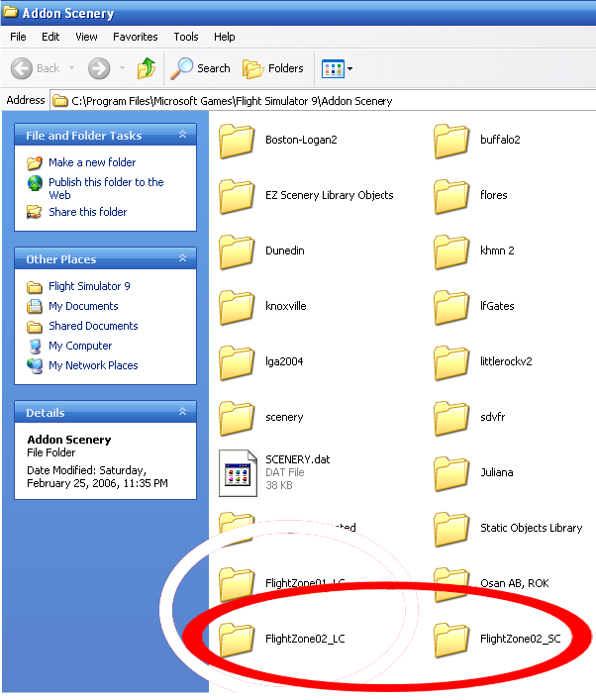The width and height of the screenshot is (596, 700).
Task: Select the sdvfr folder icon
Action: tap(451, 418)
